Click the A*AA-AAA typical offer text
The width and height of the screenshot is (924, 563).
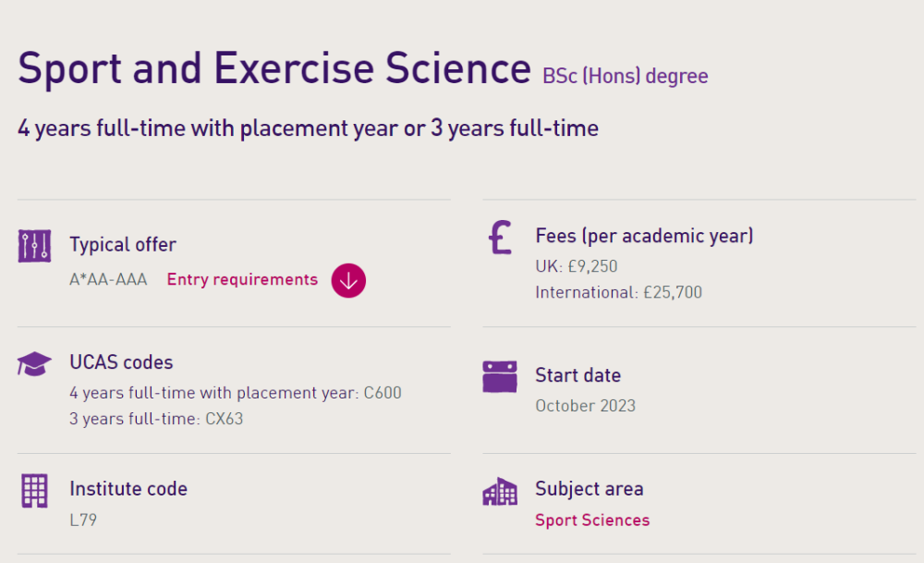click(108, 279)
